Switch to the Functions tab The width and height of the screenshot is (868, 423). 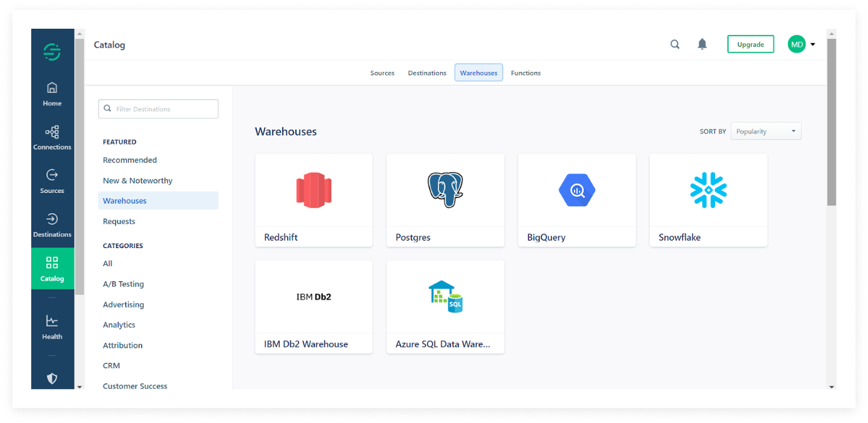click(x=526, y=73)
